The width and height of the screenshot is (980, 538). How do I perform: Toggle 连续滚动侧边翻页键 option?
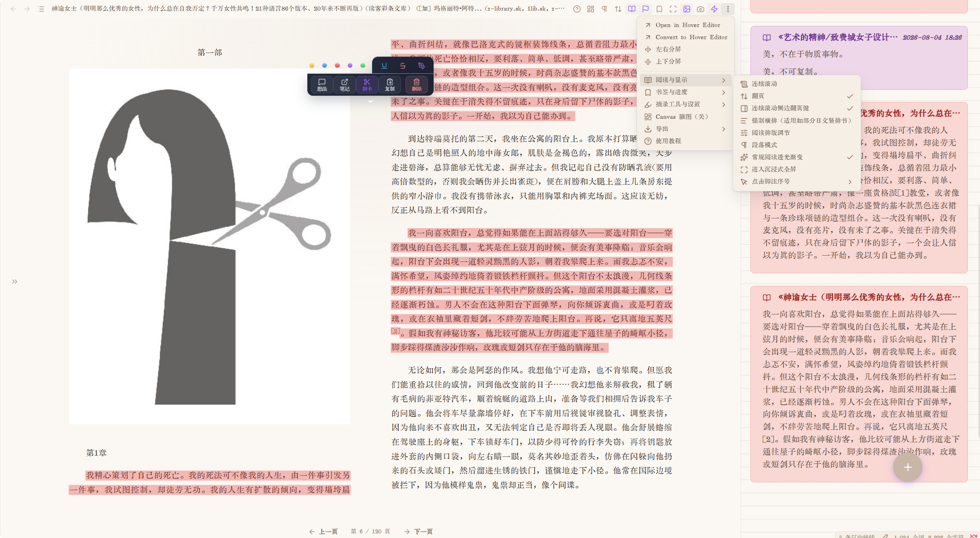coord(796,108)
